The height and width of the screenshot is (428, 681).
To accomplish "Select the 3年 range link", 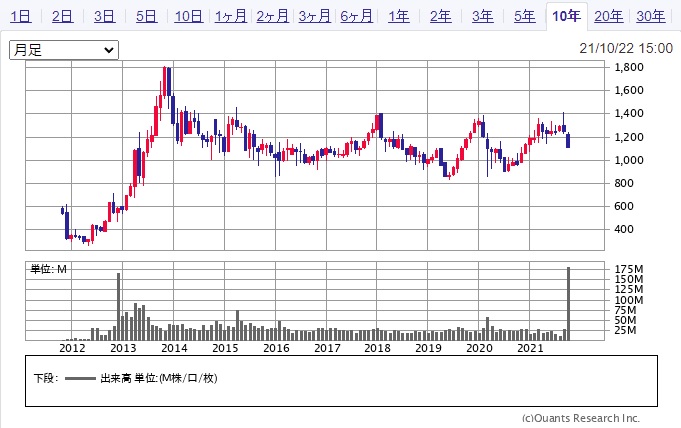I will tap(483, 17).
